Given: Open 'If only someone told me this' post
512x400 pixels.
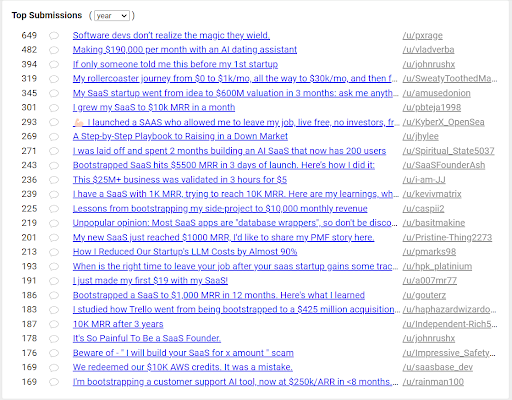Looking at the screenshot, I should tap(175, 64).
